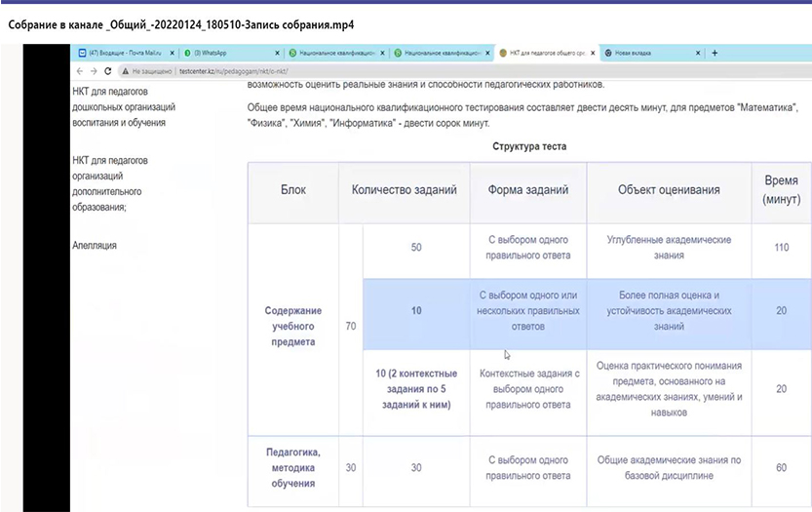Image resolution: width=812 pixels, height=512 pixels.
Task: Switch to the Входящие Почта Mail.ru tab
Action: 122,53
